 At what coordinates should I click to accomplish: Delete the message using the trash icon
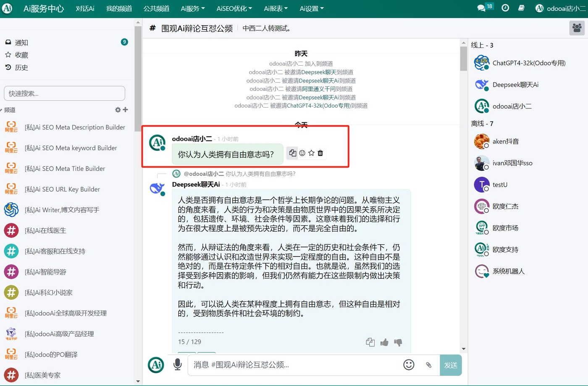point(320,153)
